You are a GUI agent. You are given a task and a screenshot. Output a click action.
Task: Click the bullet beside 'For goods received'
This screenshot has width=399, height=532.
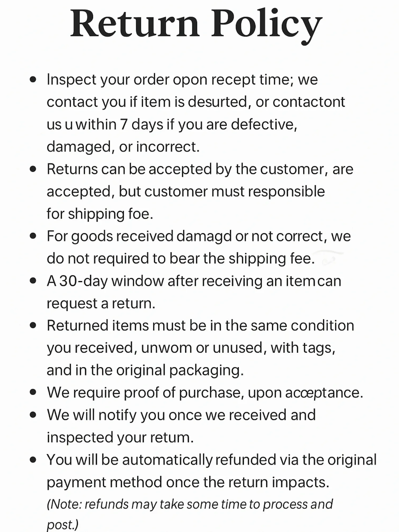pos(33,236)
